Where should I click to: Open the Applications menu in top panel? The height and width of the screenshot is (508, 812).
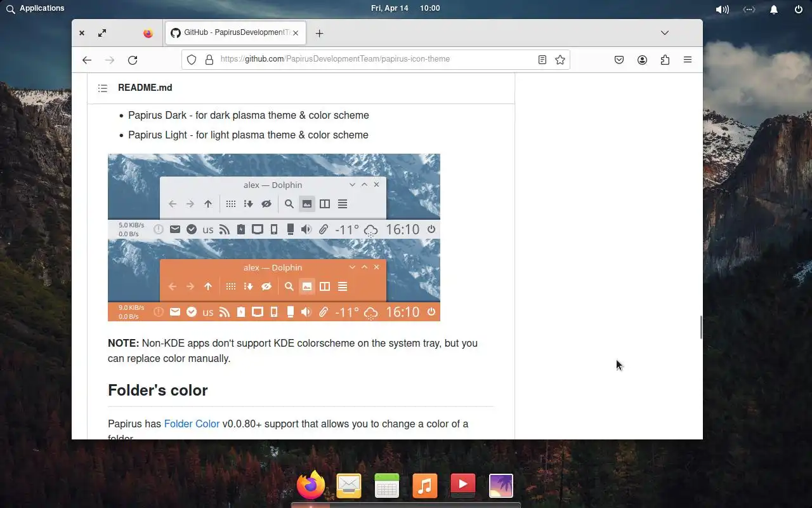point(42,8)
